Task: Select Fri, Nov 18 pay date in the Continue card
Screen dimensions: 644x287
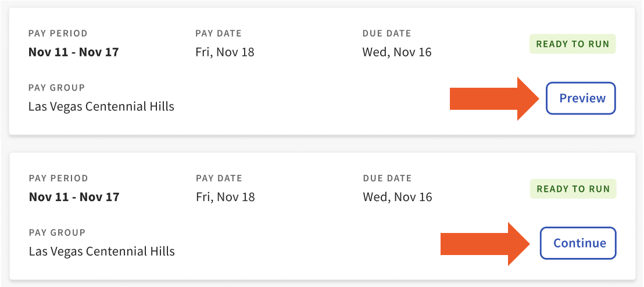Action: coord(226,197)
